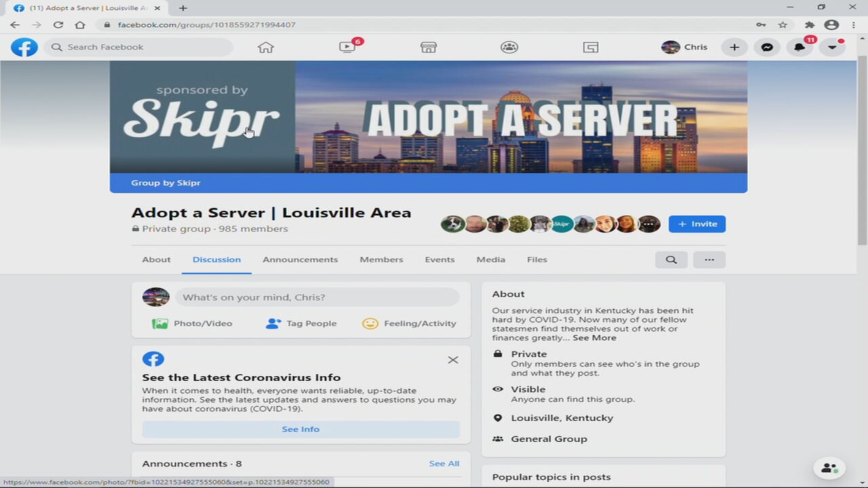Click the General Group label
The width and height of the screenshot is (868, 488).
(549, 439)
